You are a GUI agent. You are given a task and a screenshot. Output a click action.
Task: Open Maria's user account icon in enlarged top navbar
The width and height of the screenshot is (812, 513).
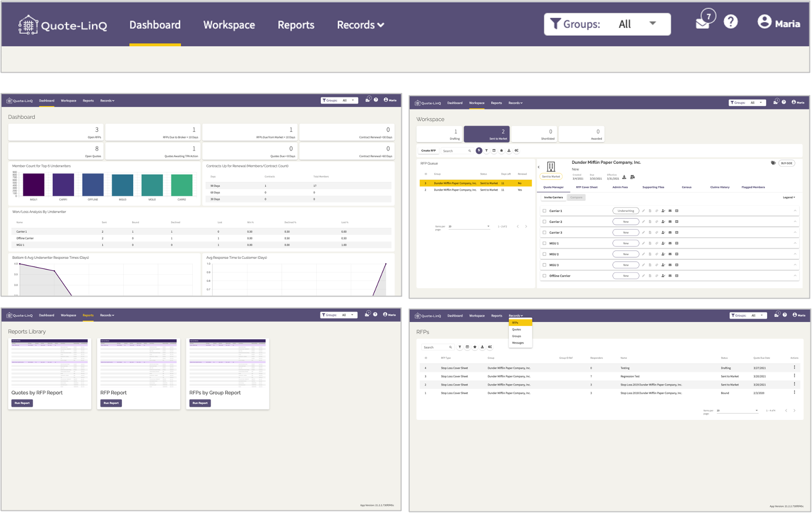764,21
